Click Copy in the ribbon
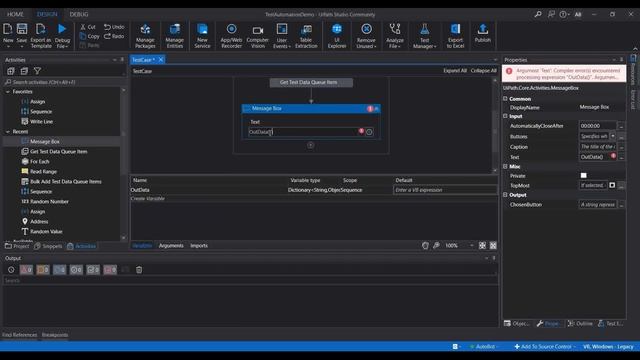The width and height of the screenshot is (640, 360). [89, 36]
